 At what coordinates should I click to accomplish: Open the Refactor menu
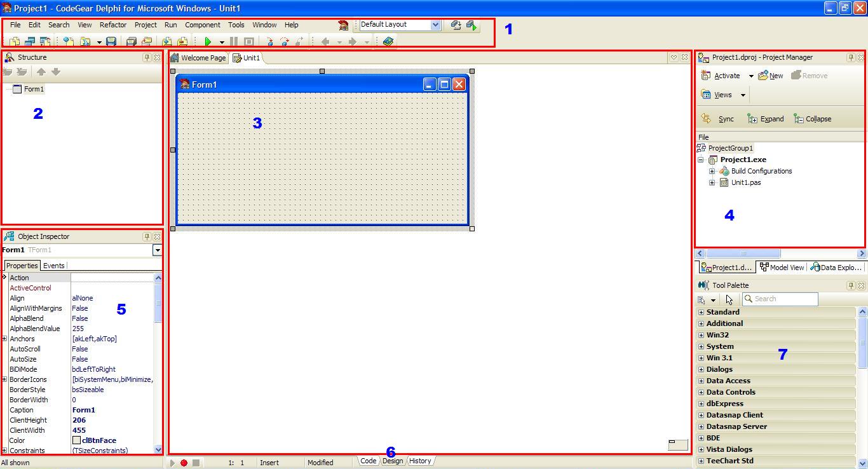point(113,25)
